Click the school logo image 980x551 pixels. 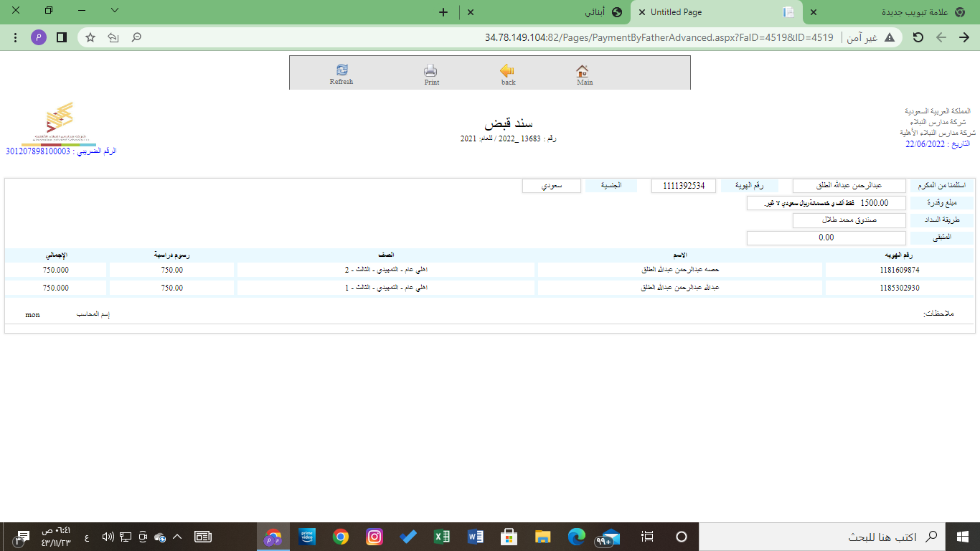click(60, 122)
